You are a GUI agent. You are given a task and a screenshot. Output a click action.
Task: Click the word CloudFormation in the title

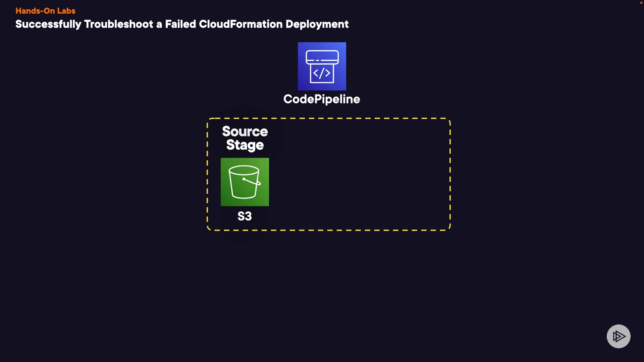click(240, 24)
